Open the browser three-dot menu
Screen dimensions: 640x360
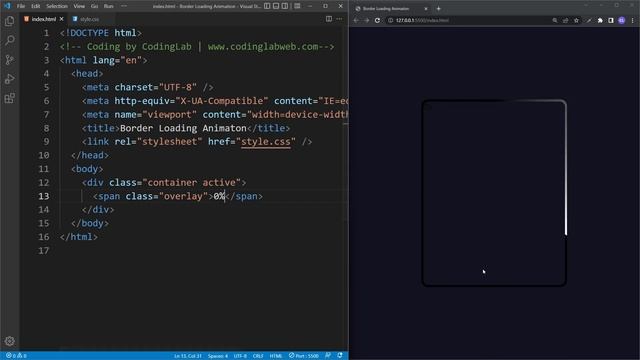pyautogui.click(x=633, y=20)
